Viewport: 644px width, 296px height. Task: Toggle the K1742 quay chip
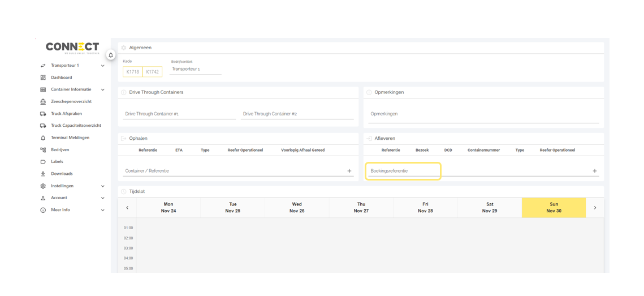pyautogui.click(x=152, y=72)
